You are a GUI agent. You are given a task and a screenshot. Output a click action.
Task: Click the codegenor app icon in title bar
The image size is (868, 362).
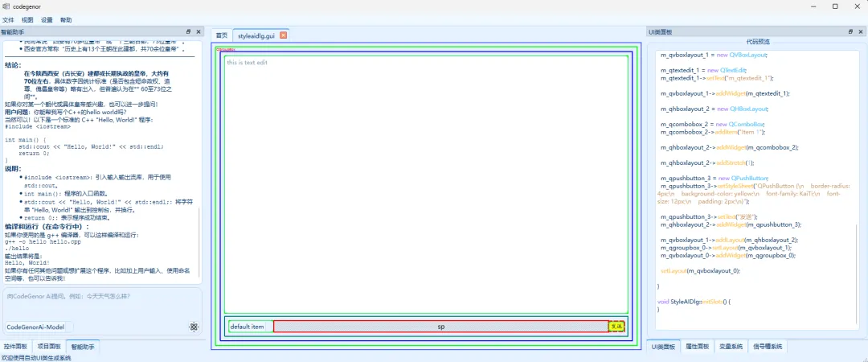pos(6,6)
